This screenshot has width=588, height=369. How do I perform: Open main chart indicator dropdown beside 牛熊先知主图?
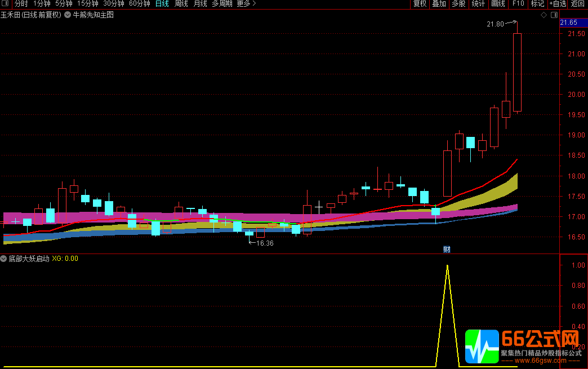click(x=68, y=15)
